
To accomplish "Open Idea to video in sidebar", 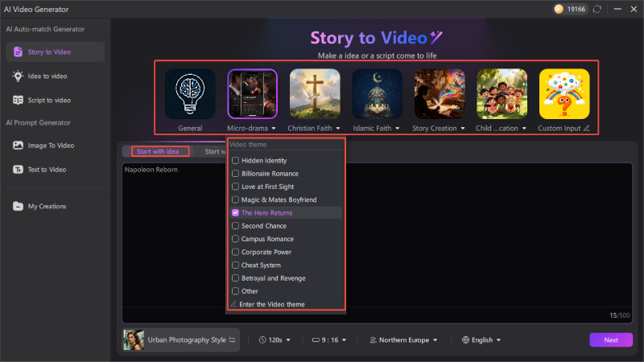I will click(50, 76).
